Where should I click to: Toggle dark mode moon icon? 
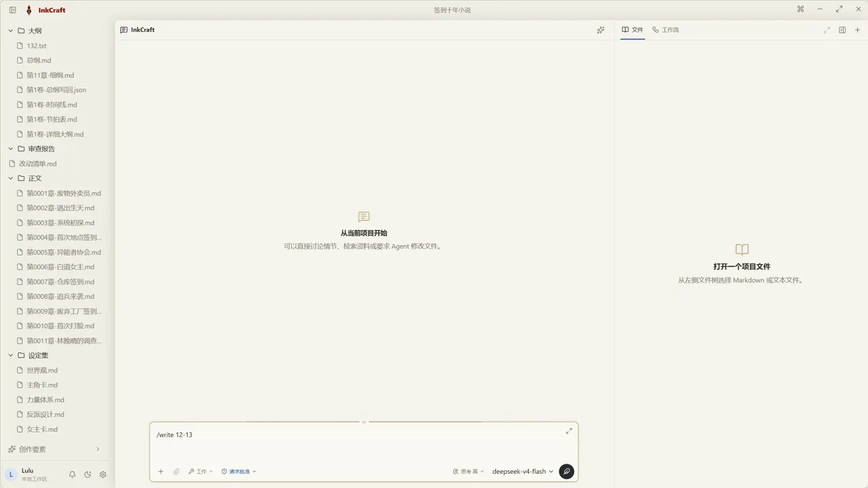coord(87,474)
